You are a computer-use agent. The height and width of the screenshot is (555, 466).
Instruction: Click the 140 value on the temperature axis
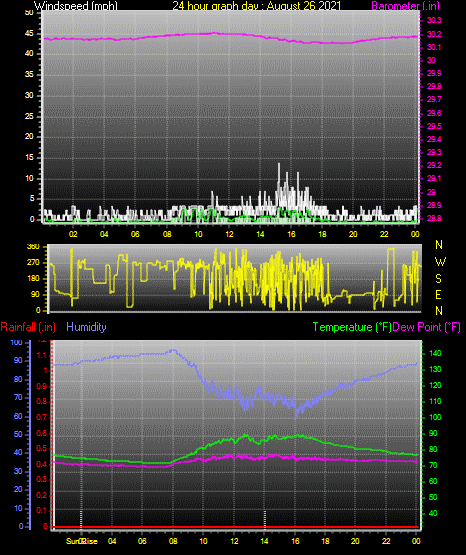435,353
